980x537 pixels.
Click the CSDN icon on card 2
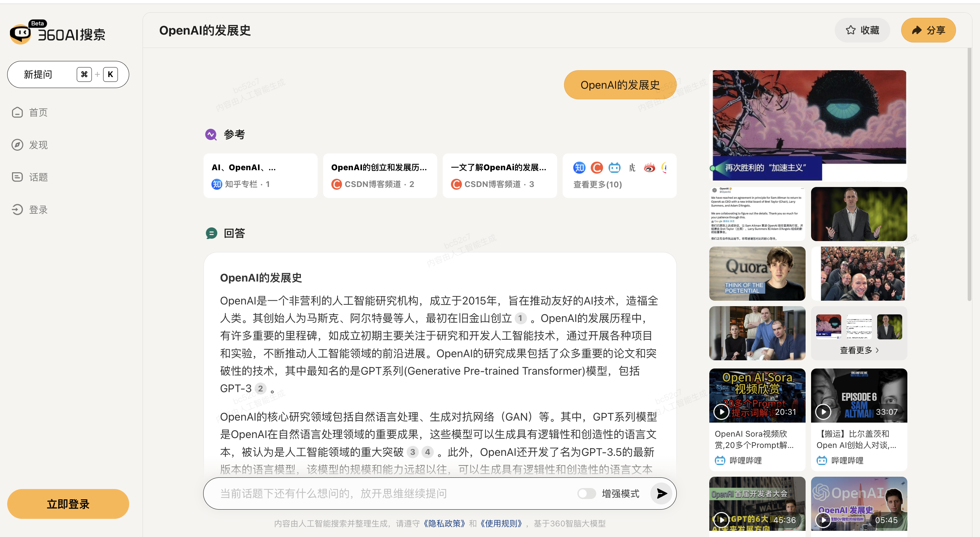pos(336,185)
